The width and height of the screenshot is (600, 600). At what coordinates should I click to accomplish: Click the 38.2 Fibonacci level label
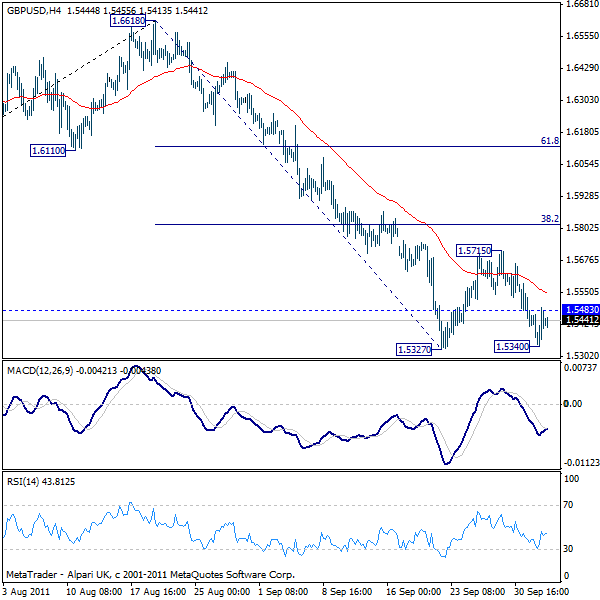[x=549, y=218]
